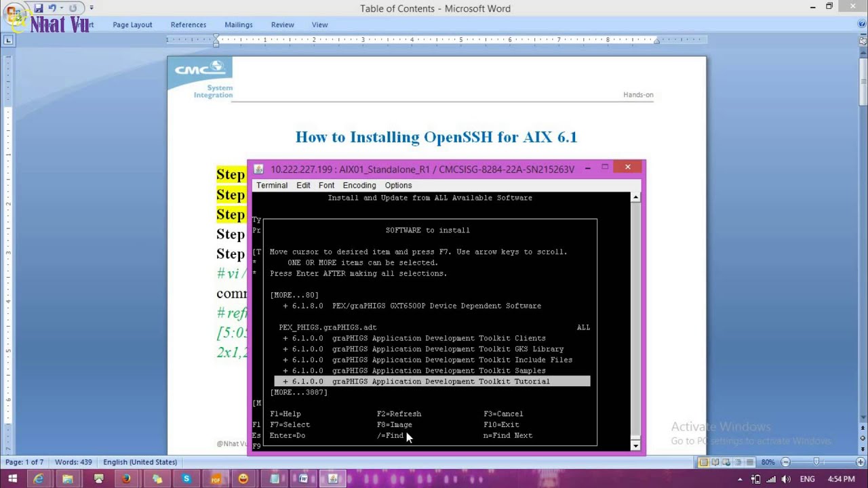
Task: Open the Font menu in terminal window
Action: coord(326,185)
